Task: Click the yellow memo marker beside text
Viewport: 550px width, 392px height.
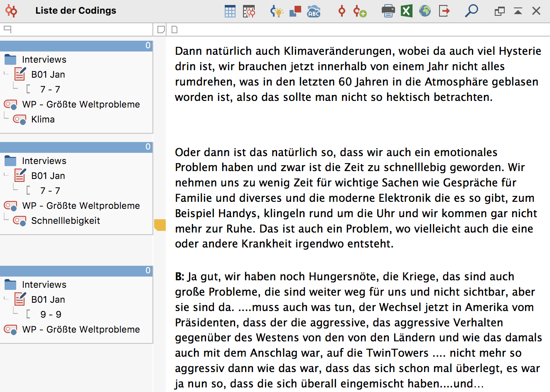Action: coord(160,225)
